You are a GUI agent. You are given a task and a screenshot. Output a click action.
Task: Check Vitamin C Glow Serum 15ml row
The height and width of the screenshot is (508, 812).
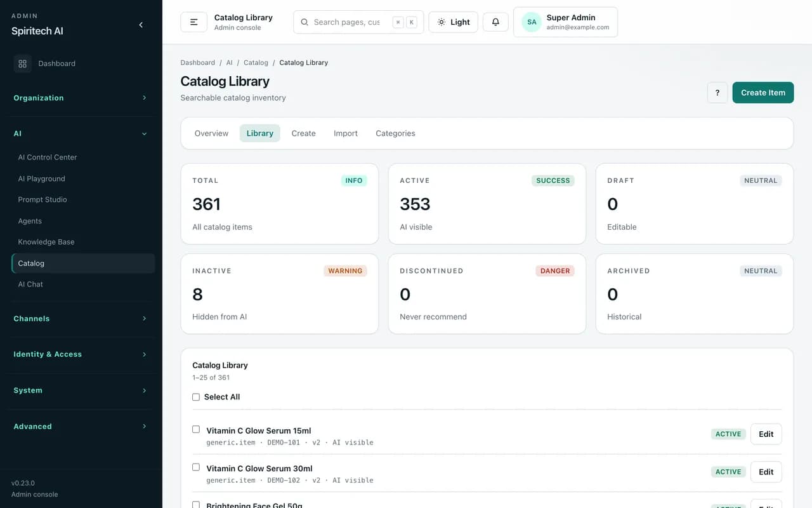click(x=196, y=429)
